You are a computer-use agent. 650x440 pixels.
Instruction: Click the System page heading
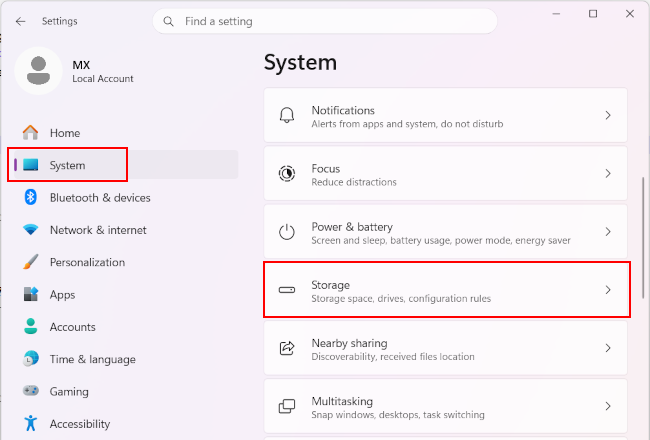300,63
